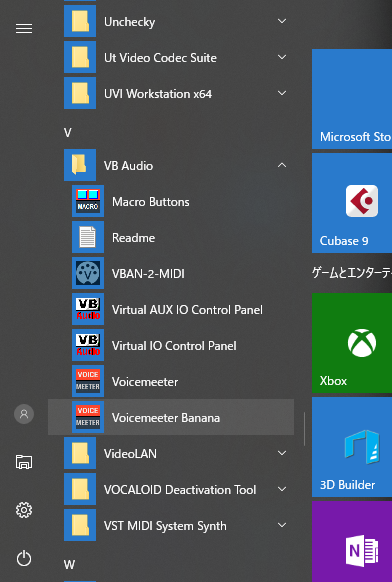Click VOCALOID Deactivation Tool folder icon
Image resolution: width=392 pixels, height=582 pixels.
pos(80,489)
